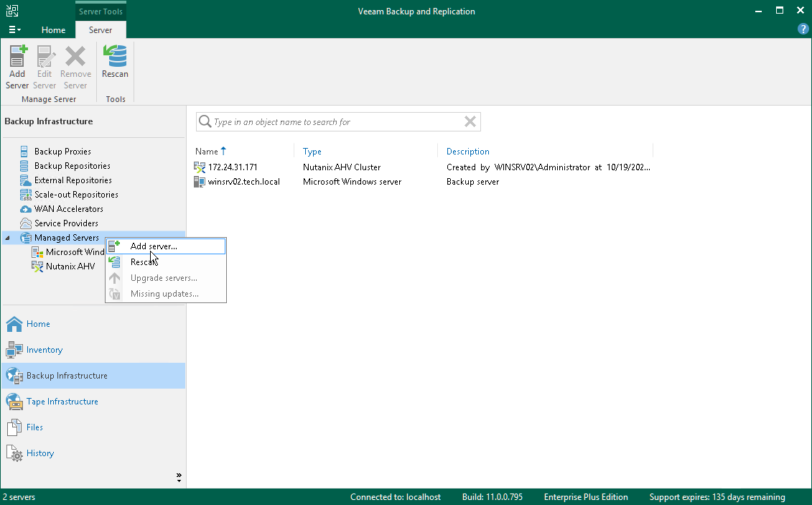Click the Microsoft Windows server type cell
Screen dimensions: 812x505
[352, 182]
